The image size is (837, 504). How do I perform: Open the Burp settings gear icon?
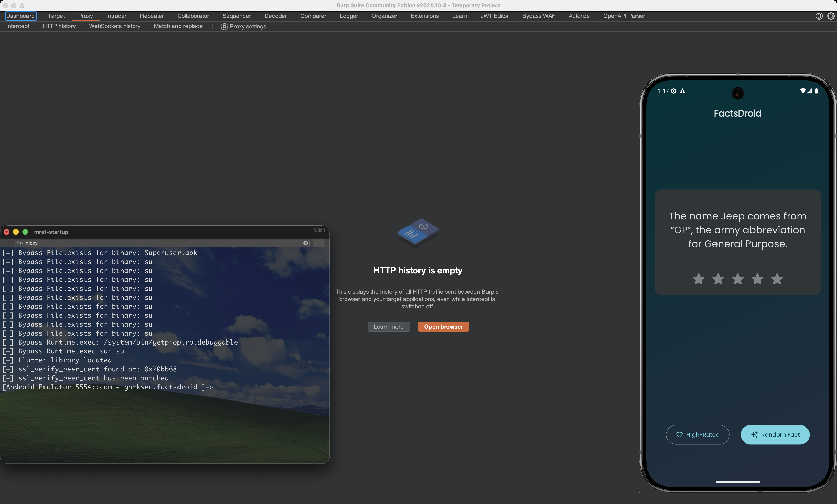click(830, 16)
